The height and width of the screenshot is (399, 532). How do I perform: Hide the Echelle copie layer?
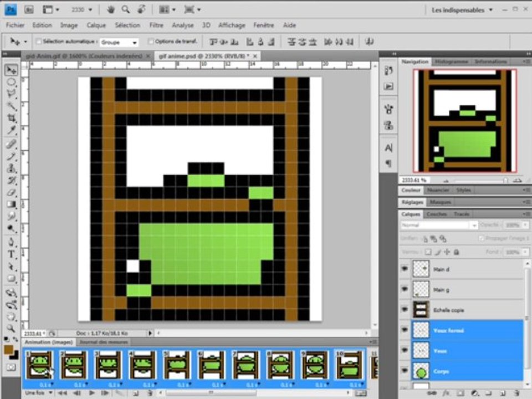pos(405,310)
